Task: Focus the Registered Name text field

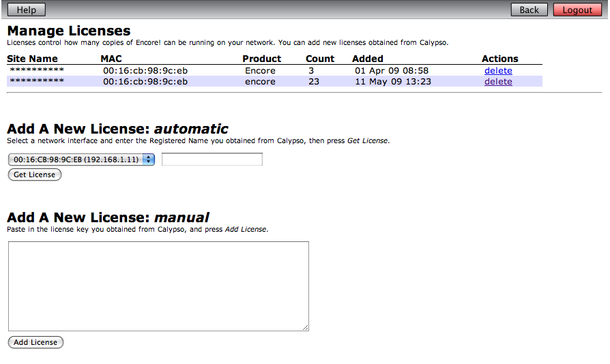Action: pyautogui.click(x=212, y=159)
